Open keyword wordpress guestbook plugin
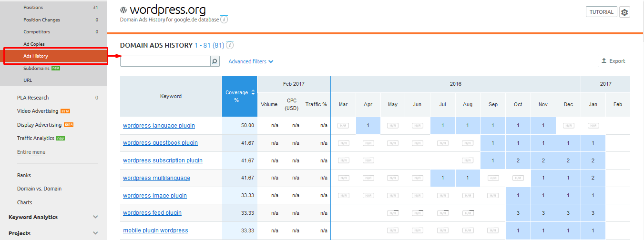Image resolution: width=644 pixels, height=240 pixels. (160, 143)
